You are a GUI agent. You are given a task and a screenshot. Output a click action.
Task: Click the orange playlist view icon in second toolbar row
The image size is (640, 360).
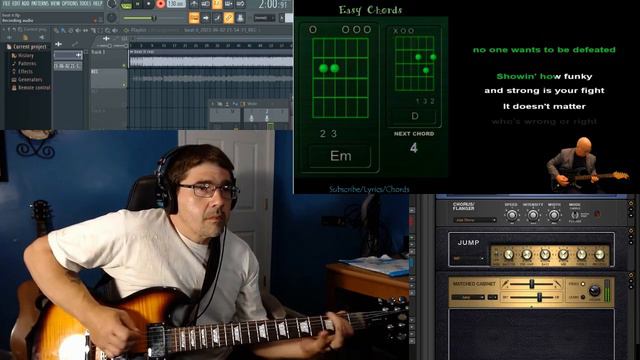click(194, 18)
